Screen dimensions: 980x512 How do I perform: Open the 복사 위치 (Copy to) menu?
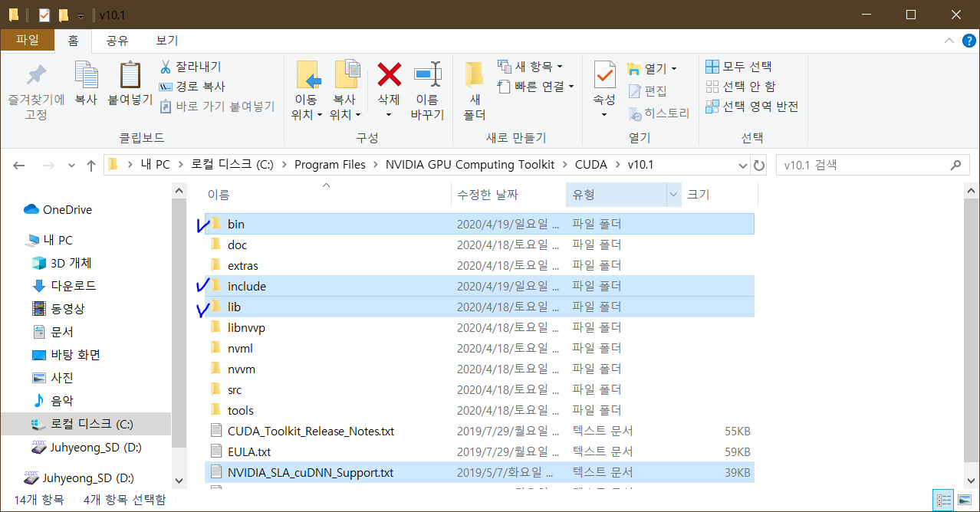(347, 90)
